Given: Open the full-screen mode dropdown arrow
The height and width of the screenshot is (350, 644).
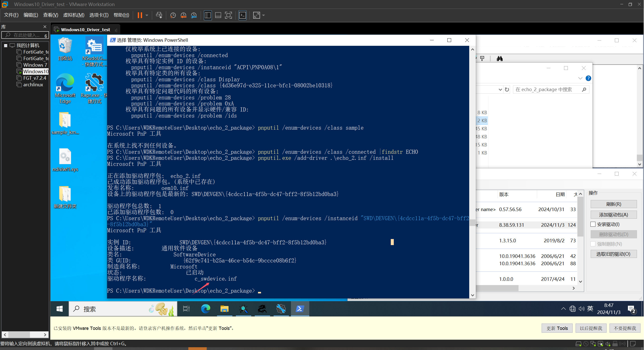Looking at the screenshot, I should [x=263, y=15].
